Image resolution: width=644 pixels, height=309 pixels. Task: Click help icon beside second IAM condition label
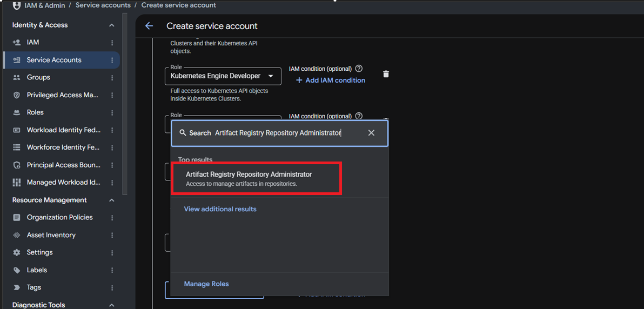359,116
